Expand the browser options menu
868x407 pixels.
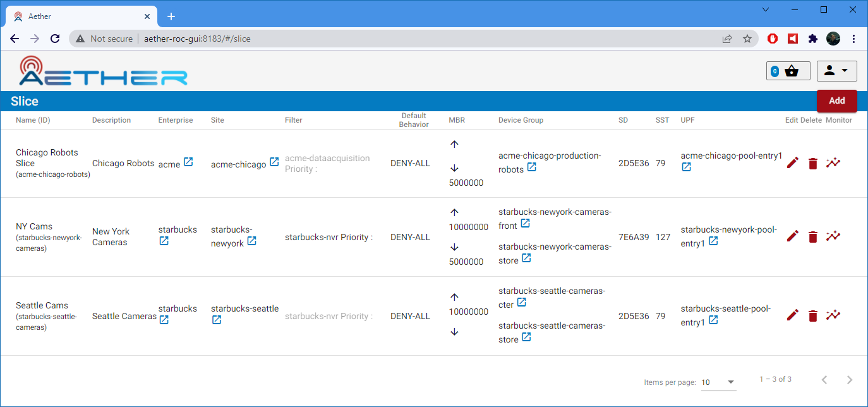[854, 39]
